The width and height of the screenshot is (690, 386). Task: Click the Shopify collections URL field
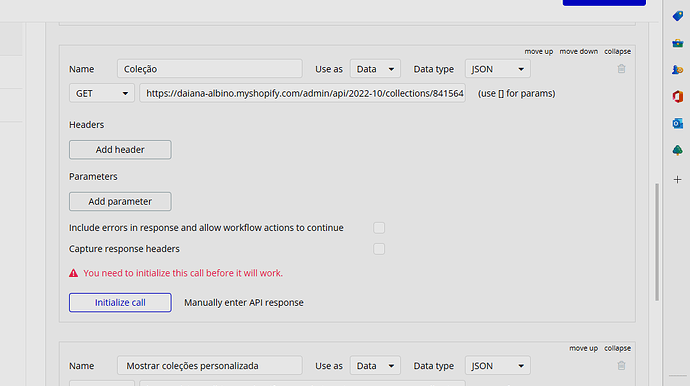coord(302,93)
